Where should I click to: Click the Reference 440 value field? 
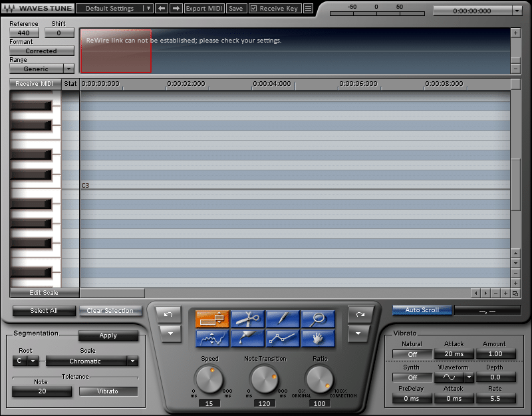tap(23, 33)
